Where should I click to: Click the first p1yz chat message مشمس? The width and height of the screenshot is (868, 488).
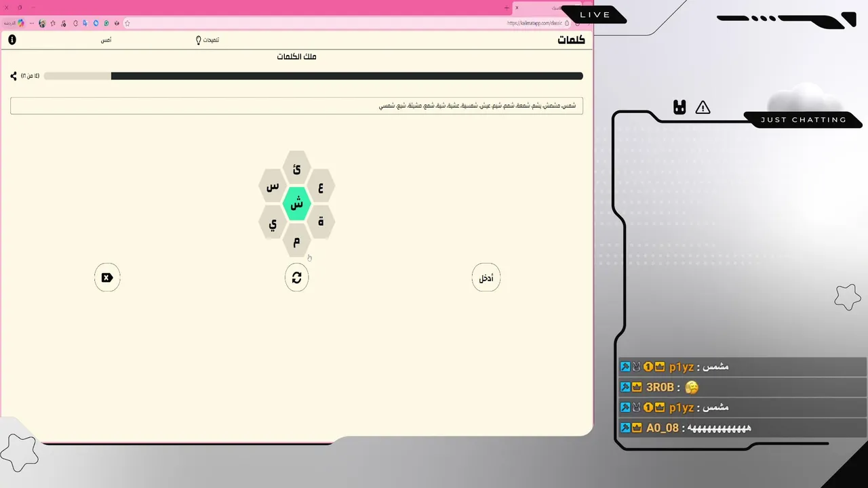click(x=717, y=367)
